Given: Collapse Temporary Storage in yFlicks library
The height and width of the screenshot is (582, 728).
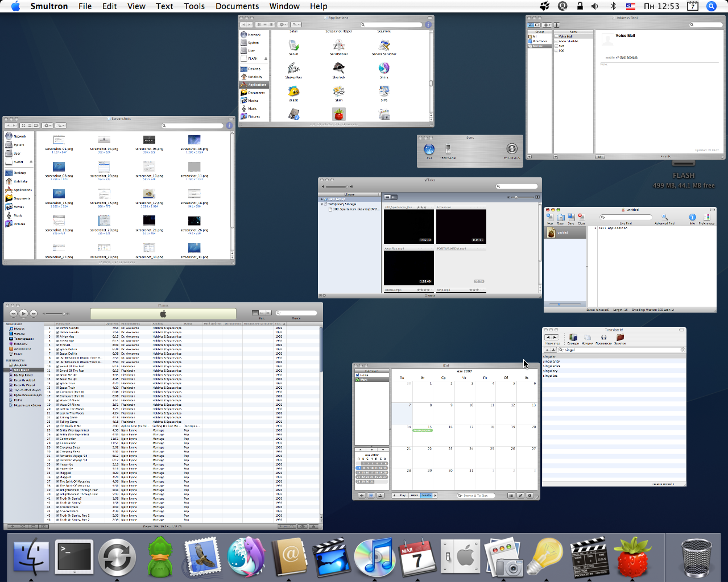Looking at the screenshot, I should point(322,204).
